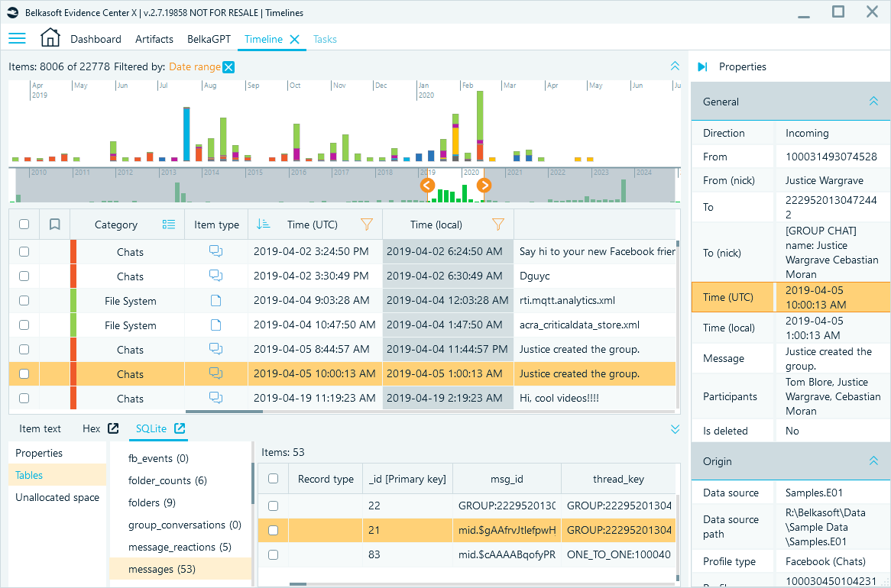Click the tall blue bar in the timeline chart
The width and height of the screenshot is (891, 588).
[186, 134]
